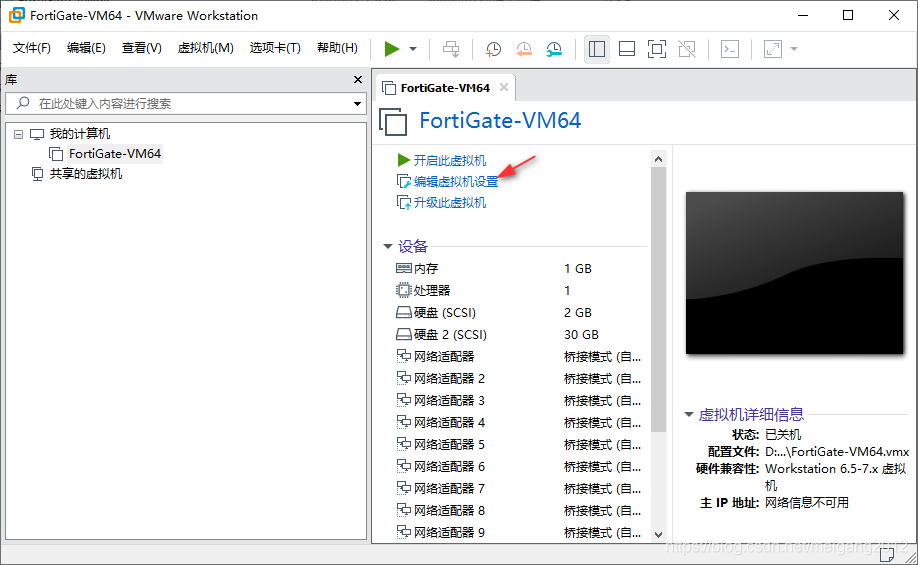
Task: Select the 硬盘 (SCSI) device row
Action: coord(521,313)
